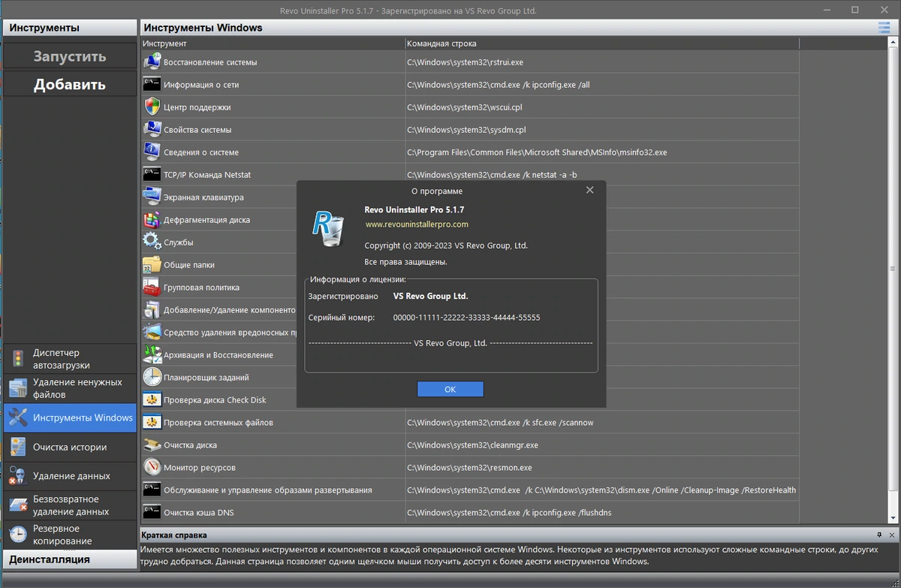
Task: Click the Резервное копирование clock icon
Action: (x=18, y=535)
